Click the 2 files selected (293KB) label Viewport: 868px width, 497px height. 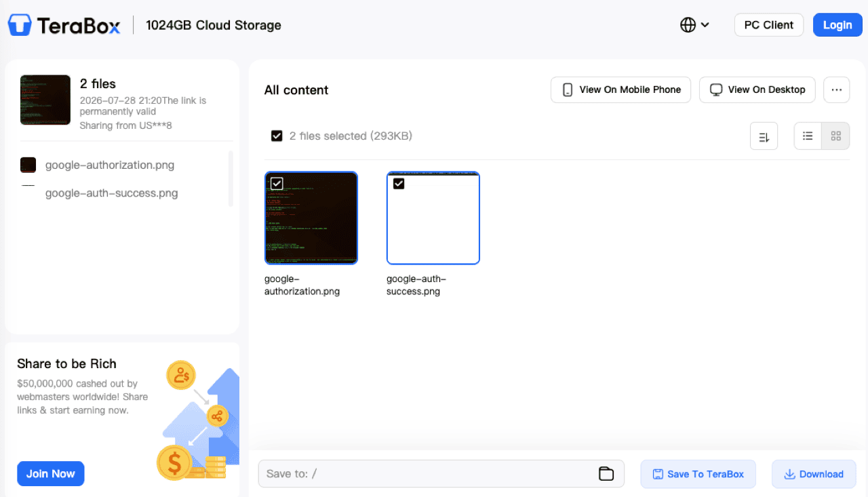click(x=351, y=136)
